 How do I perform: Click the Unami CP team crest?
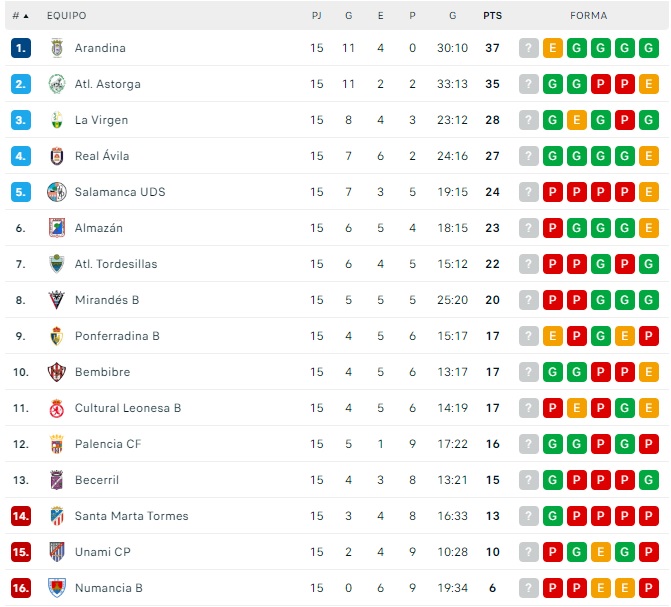click(56, 552)
